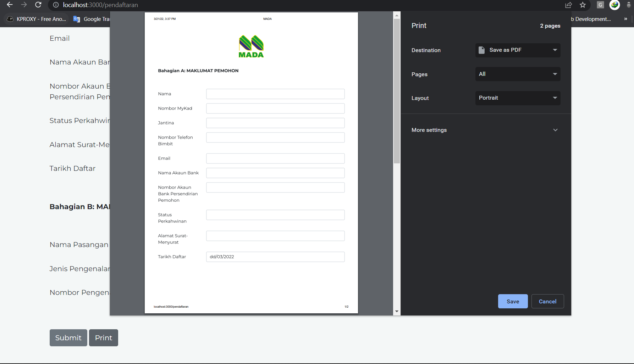Open site information via the info icon
The image size is (634, 364).
tap(56, 5)
